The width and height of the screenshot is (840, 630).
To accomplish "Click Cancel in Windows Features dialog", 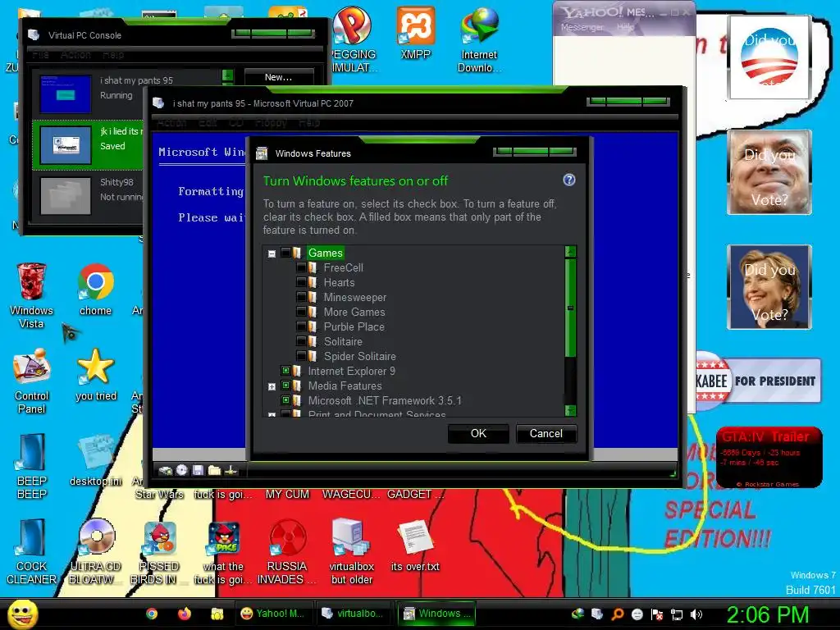I will [x=546, y=433].
